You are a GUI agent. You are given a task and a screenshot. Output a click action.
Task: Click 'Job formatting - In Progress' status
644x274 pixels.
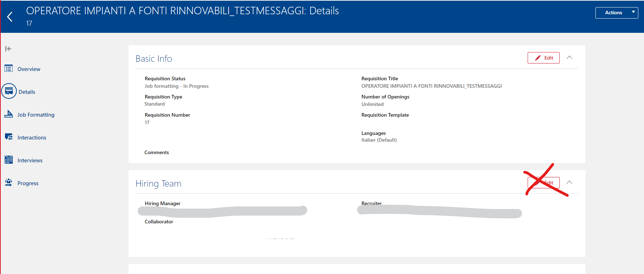[176, 86]
